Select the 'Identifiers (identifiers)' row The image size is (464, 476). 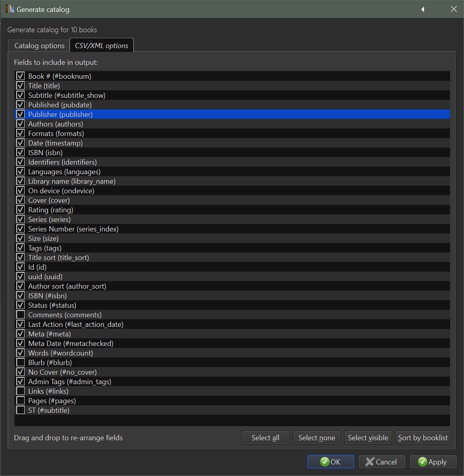(233, 162)
